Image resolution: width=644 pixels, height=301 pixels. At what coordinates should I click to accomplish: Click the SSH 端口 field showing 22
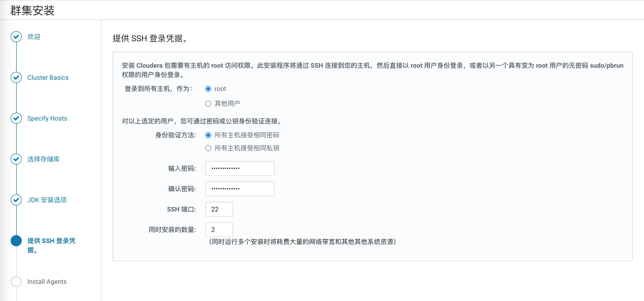[x=218, y=209]
